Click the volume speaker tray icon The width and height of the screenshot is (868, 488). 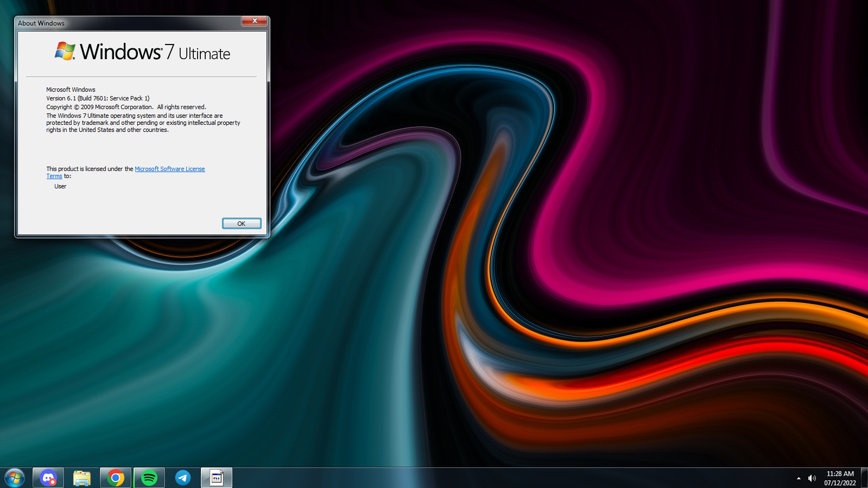[812, 478]
